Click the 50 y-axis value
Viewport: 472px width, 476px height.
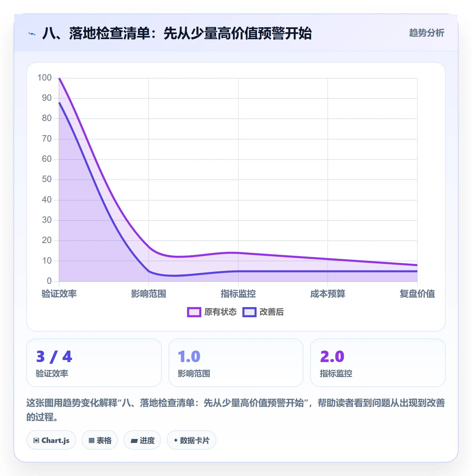click(47, 179)
